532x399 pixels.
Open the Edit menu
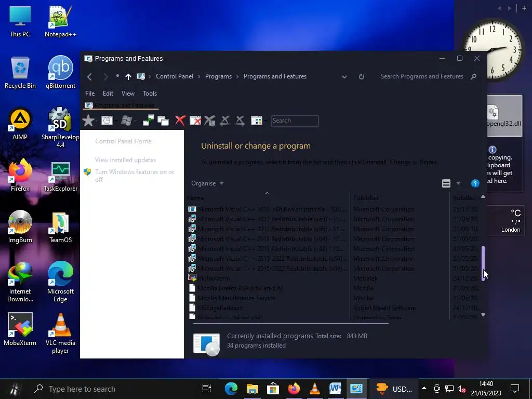click(108, 94)
